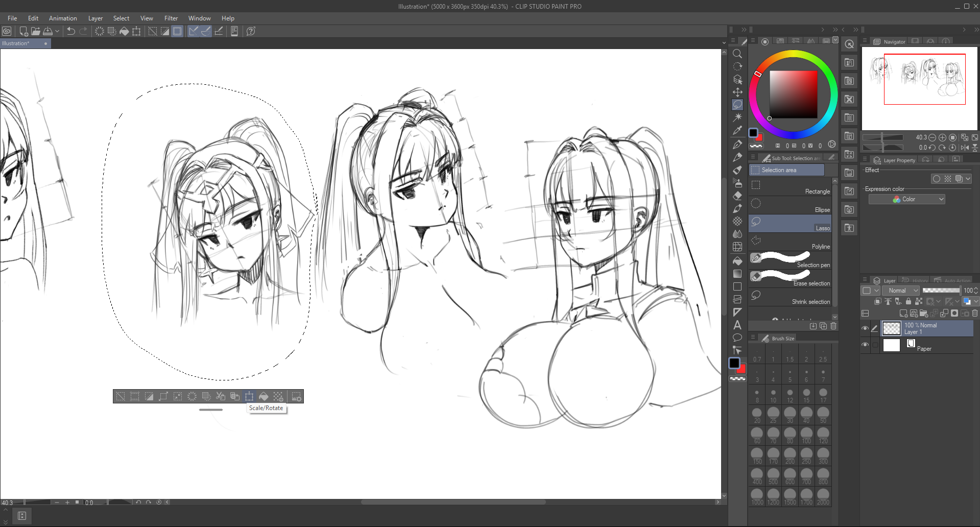Image resolution: width=980 pixels, height=527 pixels.
Task: Open the Quick Access palette icon
Action: pyautogui.click(x=849, y=44)
